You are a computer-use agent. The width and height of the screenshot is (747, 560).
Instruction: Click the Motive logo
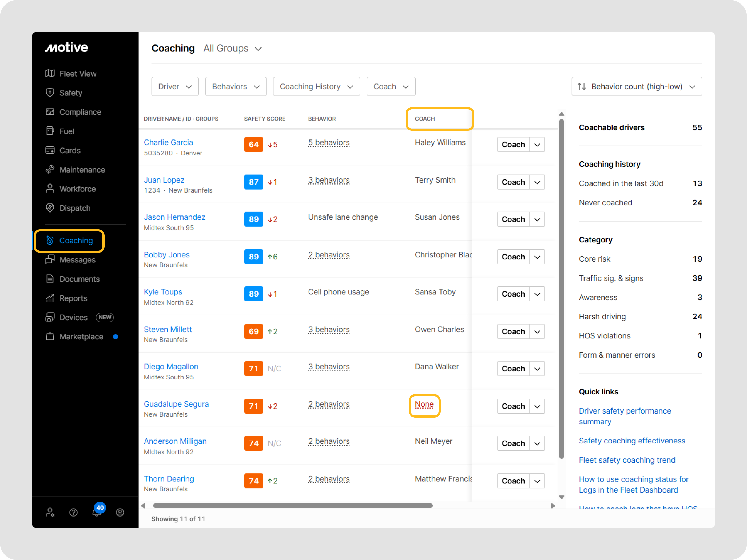click(x=66, y=47)
